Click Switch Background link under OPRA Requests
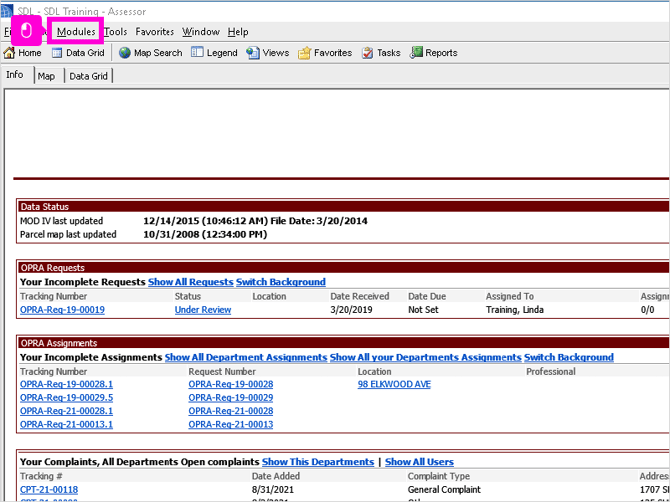Screen dimensions: 670x502 click(281, 282)
